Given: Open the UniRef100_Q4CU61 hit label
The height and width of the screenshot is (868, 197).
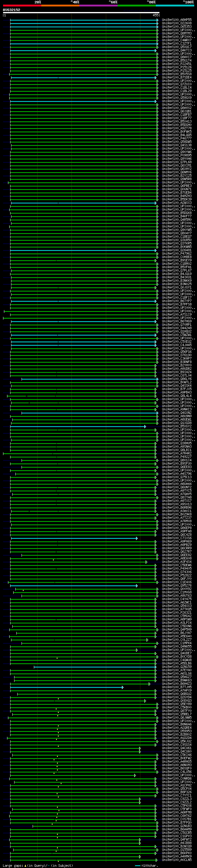Looking at the screenshot, I should 177,748.
